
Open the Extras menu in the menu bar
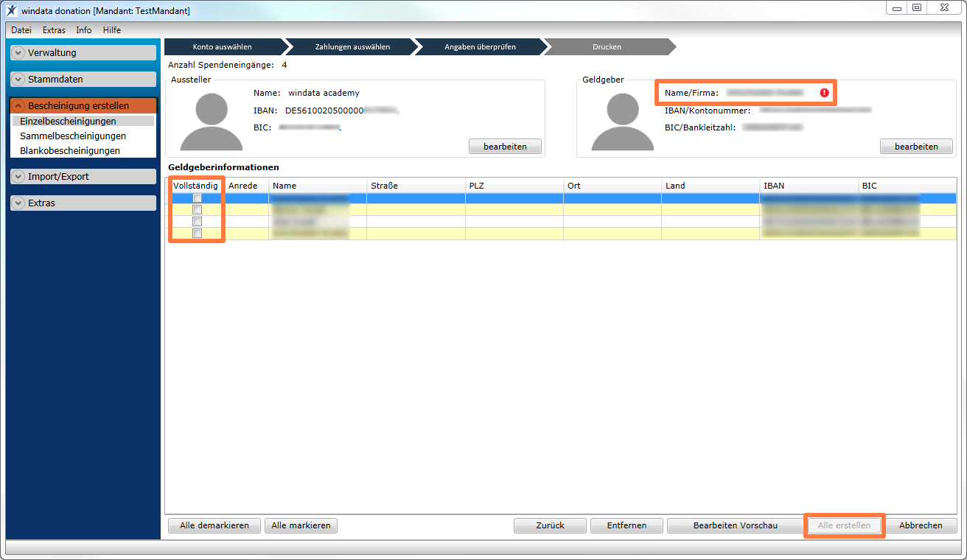pos(54,30)
